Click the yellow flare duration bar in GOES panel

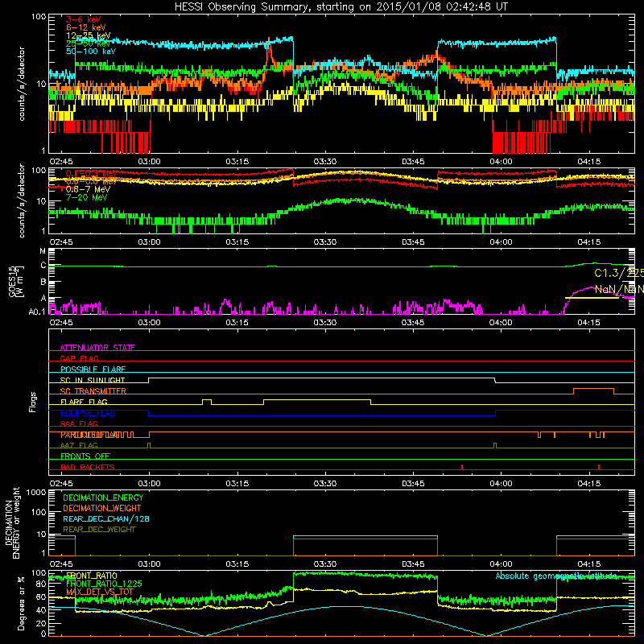[x=592, y=298]
